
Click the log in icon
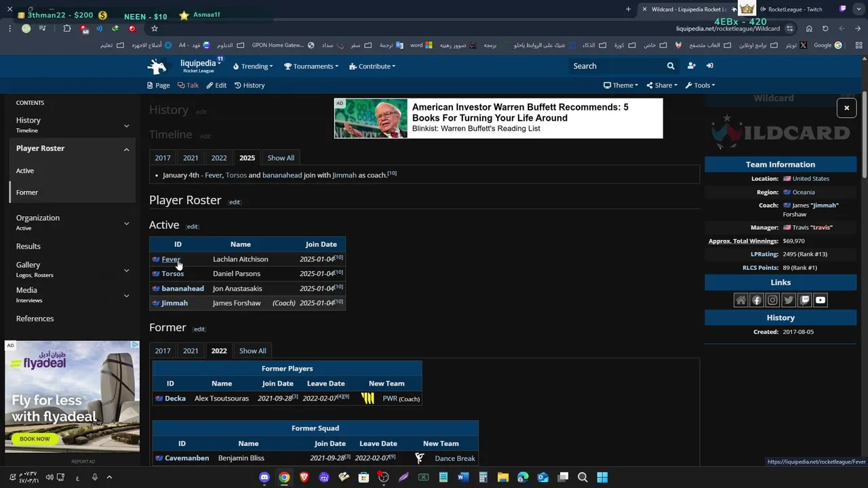[x=709, y=66]
